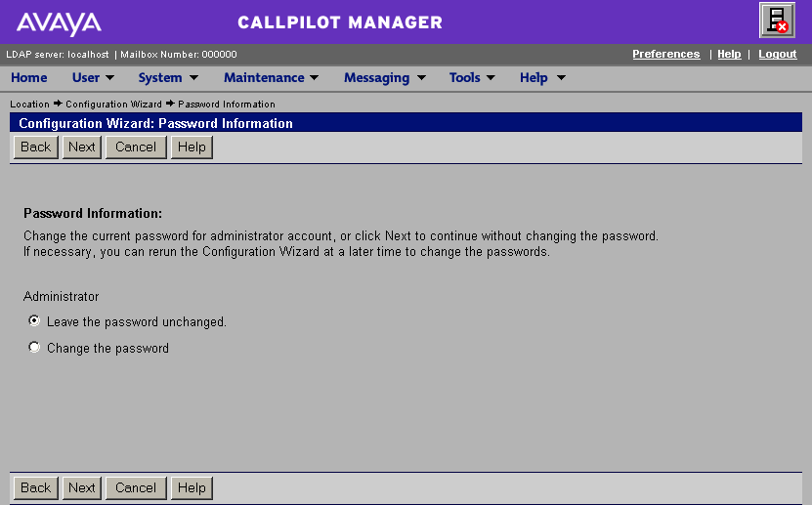Click the Logout link
812x505 pixels.
coord(777,54)
